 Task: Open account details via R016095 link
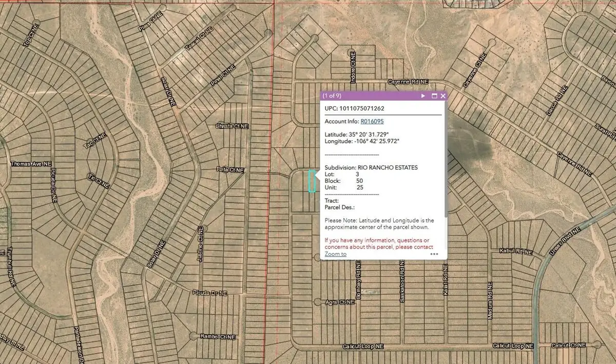click(373, 121)
